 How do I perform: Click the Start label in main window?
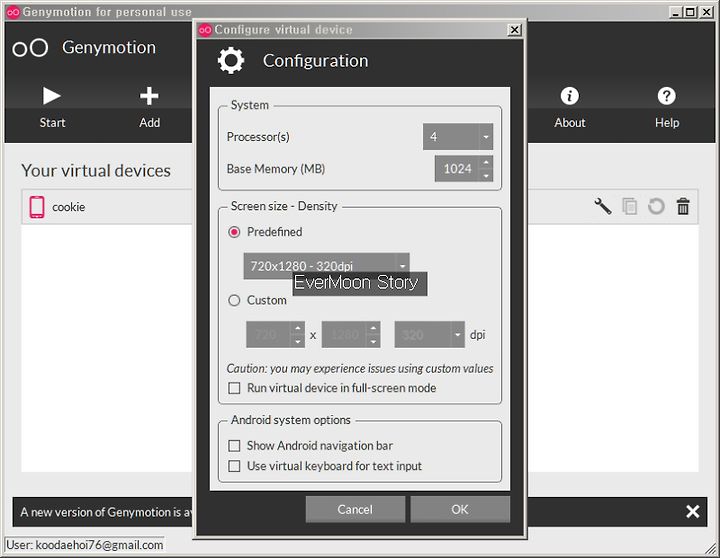coord(52,123)
